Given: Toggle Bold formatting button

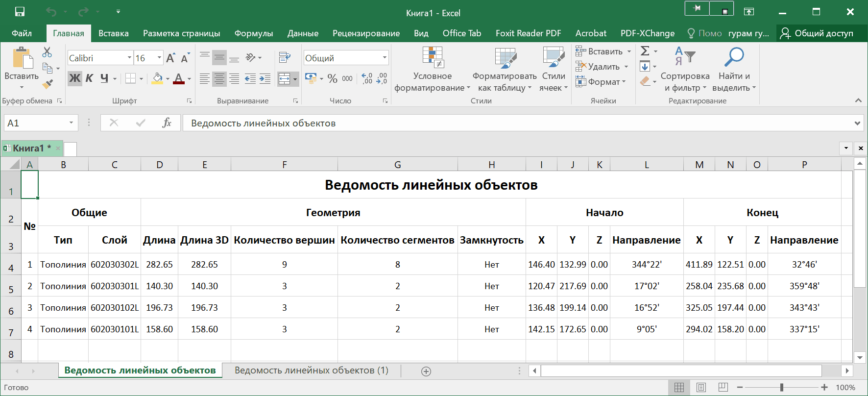Looking at the screenshot, I should click(75, 78).
